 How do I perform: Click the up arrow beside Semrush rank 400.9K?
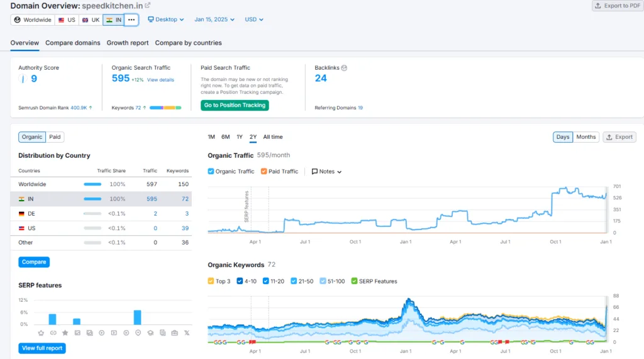point(91,108)
